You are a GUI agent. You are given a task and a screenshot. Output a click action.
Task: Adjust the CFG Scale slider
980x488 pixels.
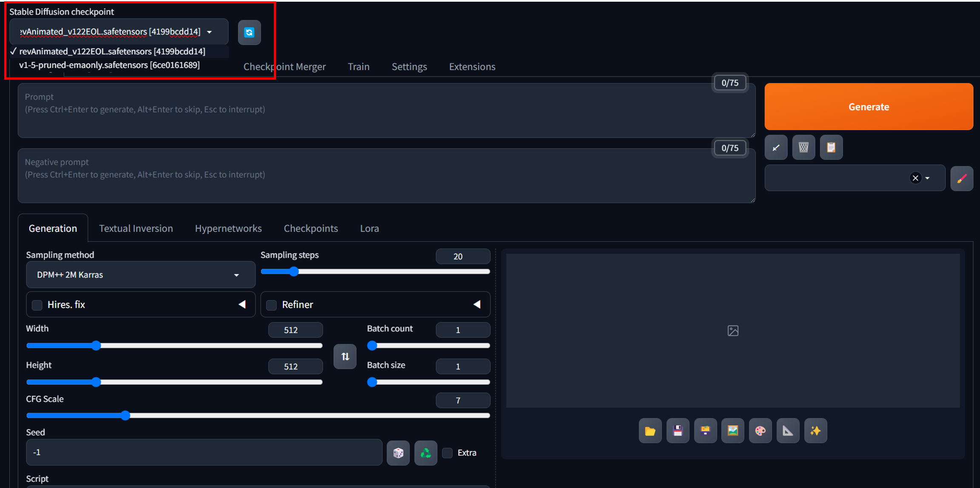(258, 415)
